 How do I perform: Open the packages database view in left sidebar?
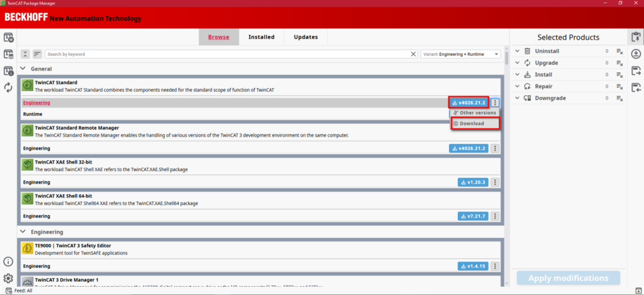8,54
